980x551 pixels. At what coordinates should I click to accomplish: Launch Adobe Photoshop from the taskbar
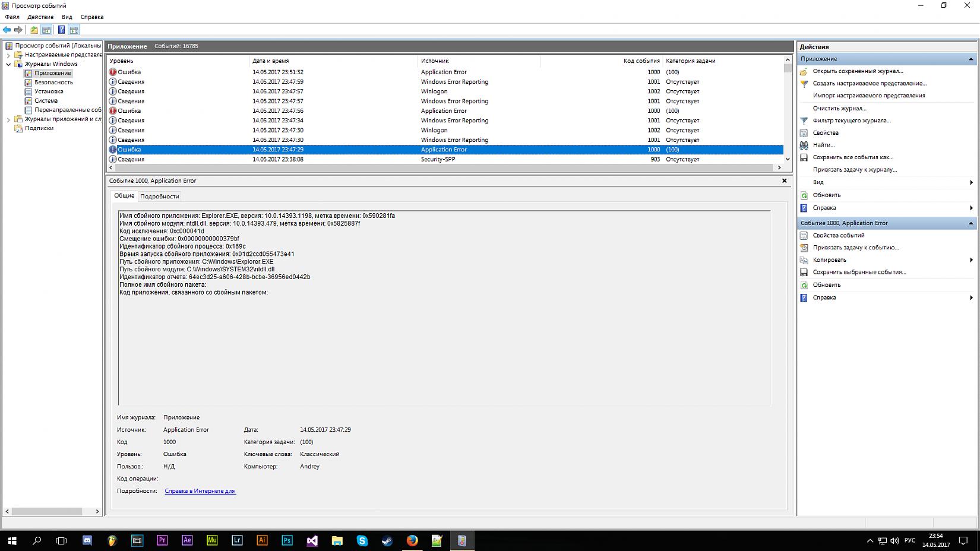click(x=287, y=540)
